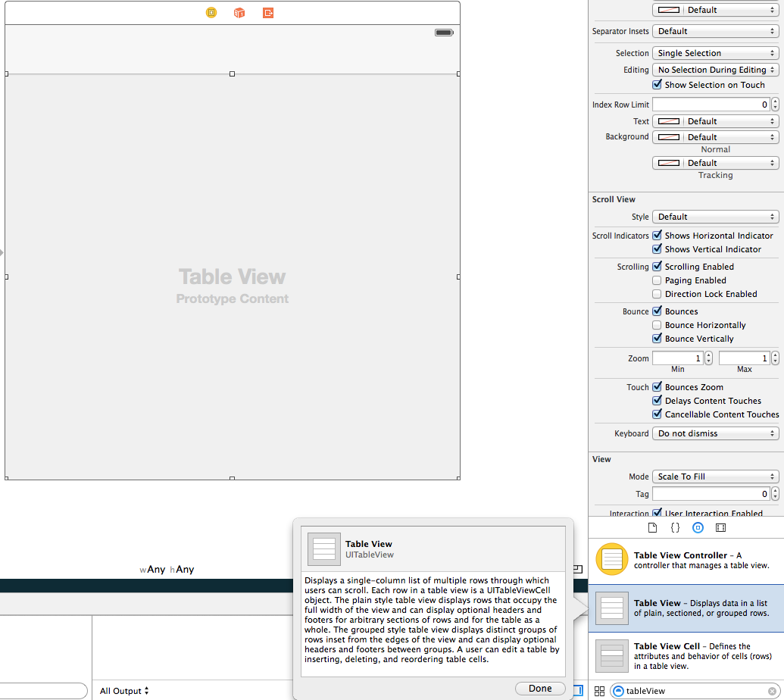Select Table View Controller in object library
Image resolution: width=784 pixels, height=700 pixels.
(686, 561)
